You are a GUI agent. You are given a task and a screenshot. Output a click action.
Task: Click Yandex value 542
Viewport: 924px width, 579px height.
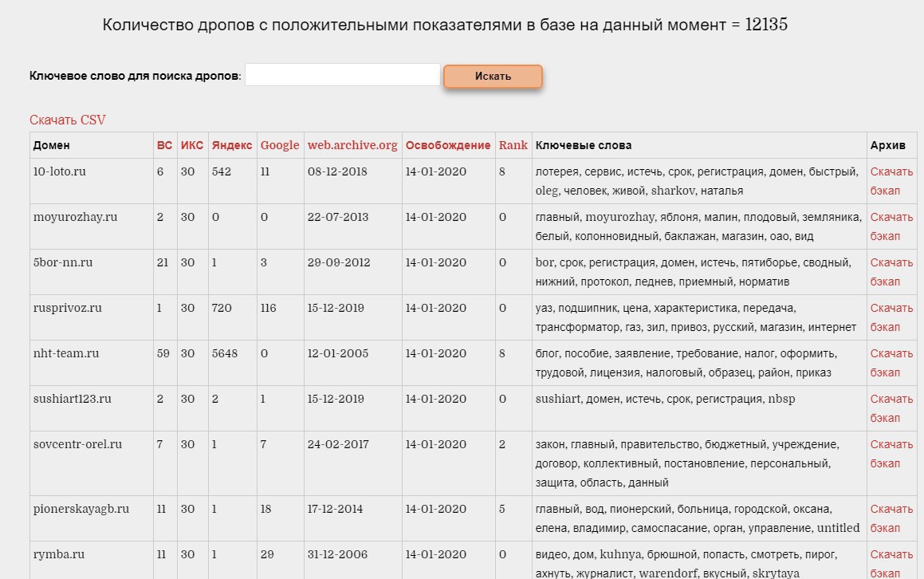pos(222,171)
